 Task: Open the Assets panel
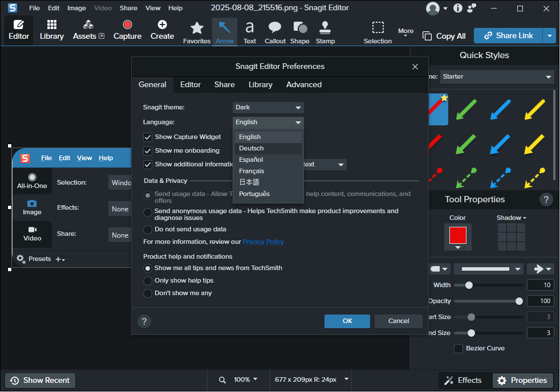tap(88, 30)
